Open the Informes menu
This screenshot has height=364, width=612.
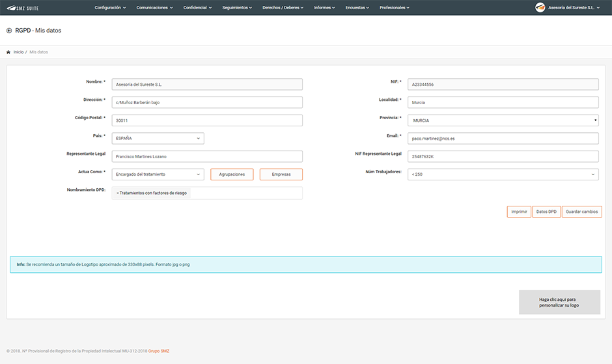(x=324, y=7)
